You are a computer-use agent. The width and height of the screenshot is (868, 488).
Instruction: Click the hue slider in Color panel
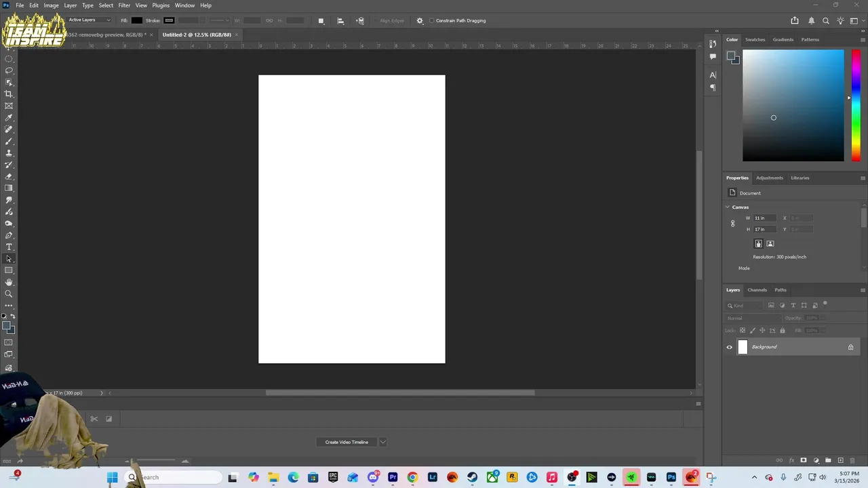856,106
